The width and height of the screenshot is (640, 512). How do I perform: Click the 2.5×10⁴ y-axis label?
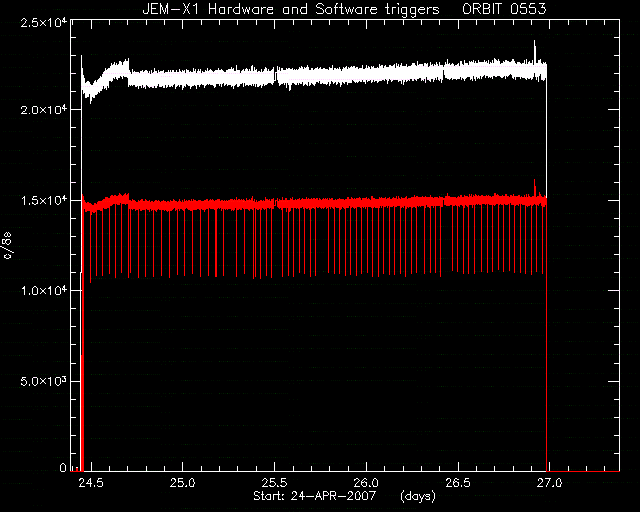tap(44, 21)
